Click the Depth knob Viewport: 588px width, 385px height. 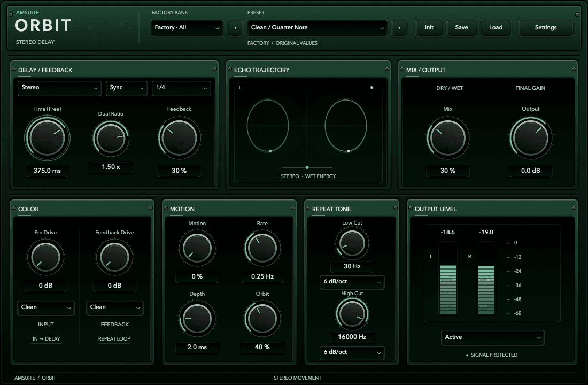197,319
